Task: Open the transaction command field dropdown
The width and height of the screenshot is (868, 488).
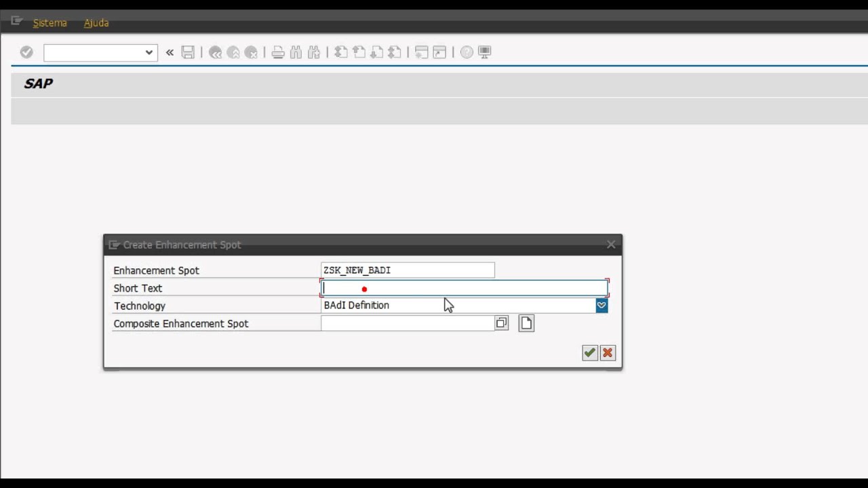Action: pyautogui.click(x=149, y=52)
